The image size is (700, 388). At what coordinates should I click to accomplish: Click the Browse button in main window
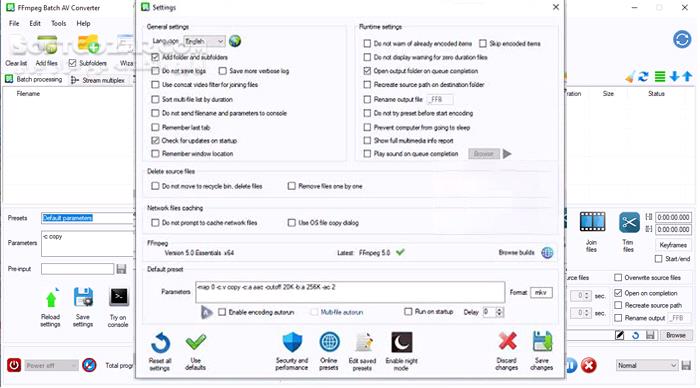[x=676, y=335]
